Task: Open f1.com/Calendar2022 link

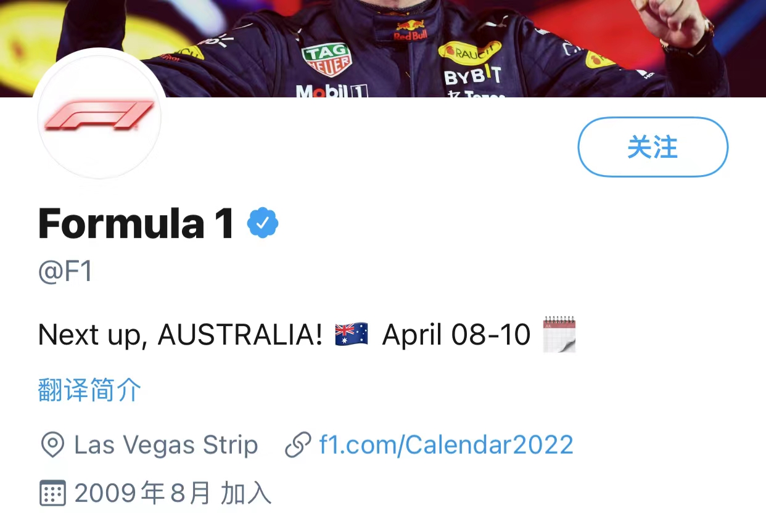Action: coord(446,444)
